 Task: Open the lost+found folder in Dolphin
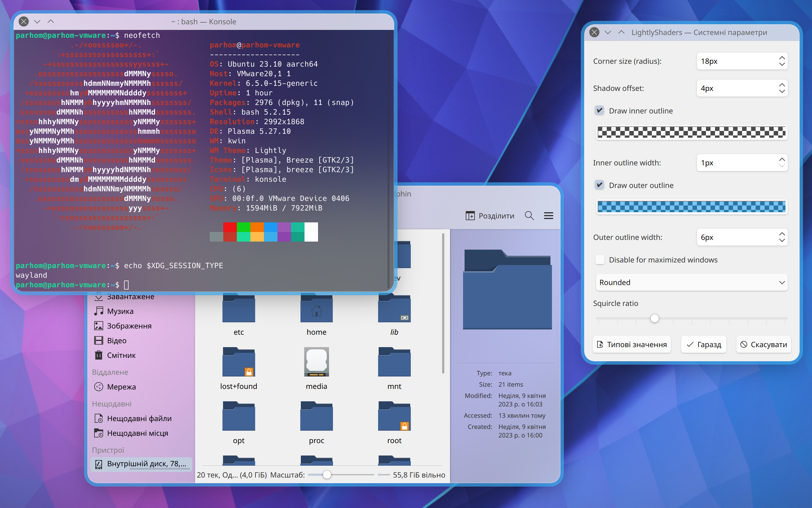tap(239, 368)
